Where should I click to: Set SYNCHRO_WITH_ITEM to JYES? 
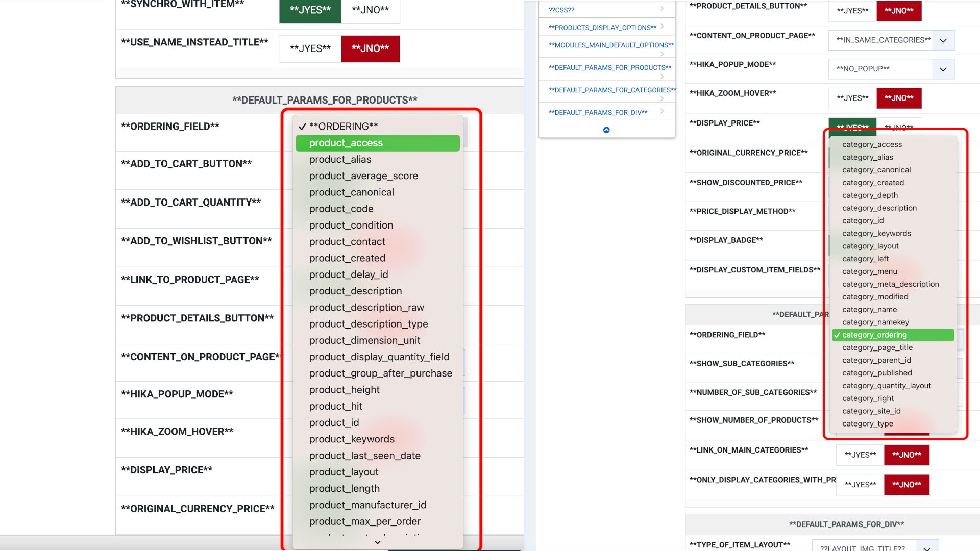click(310, 10)
